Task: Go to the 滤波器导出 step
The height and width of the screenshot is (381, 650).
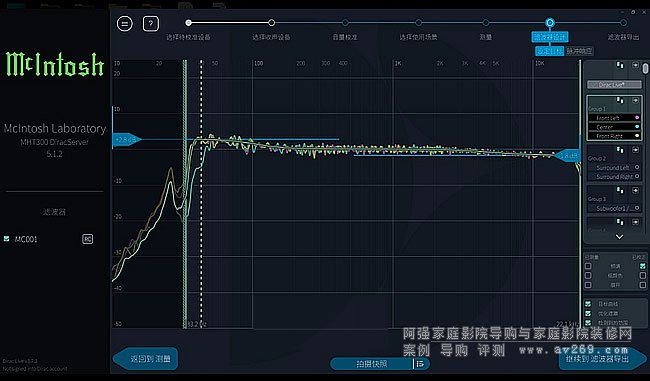Action: click(x=623, y=37)
